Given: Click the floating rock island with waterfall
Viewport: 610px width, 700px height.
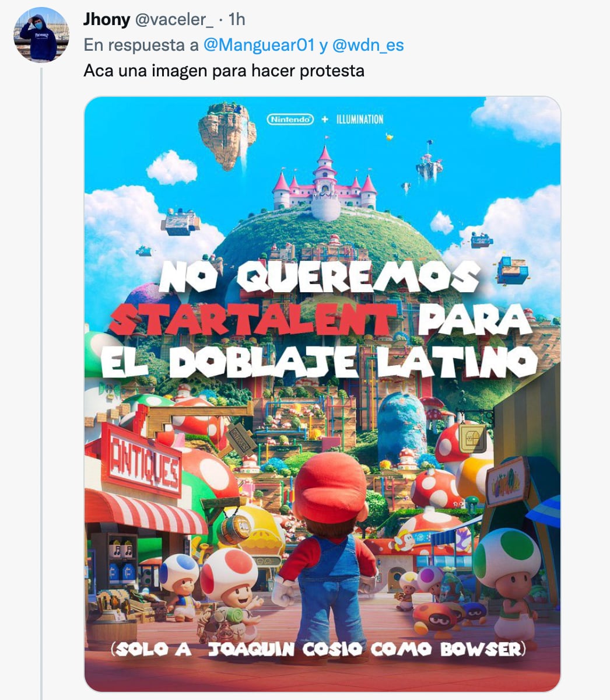Looking at the screenshot, I should 227,135.
